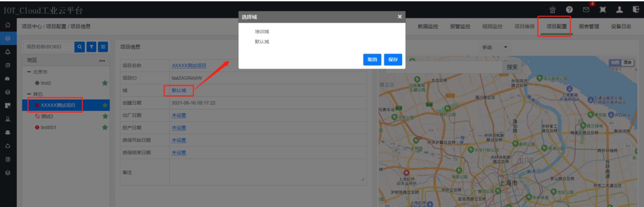644x207 pixels.
Task: Collapse the 其它 tree node
Action: tap(29, 94)
